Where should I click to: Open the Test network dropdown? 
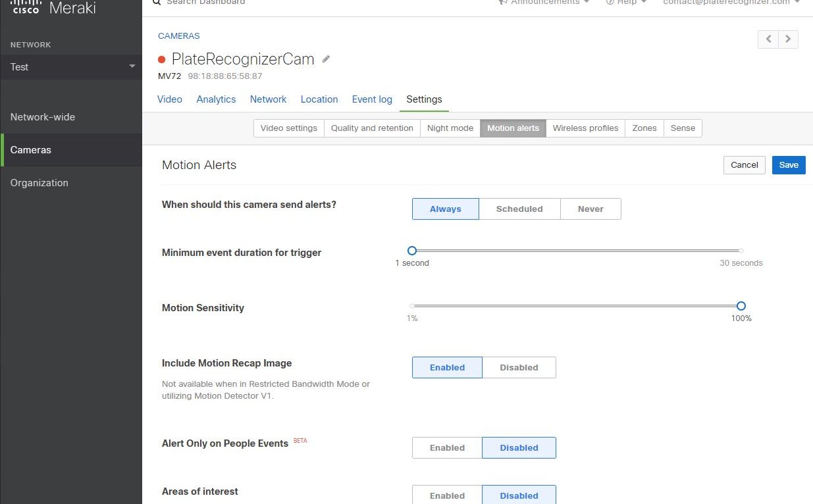tap(71, 66)
